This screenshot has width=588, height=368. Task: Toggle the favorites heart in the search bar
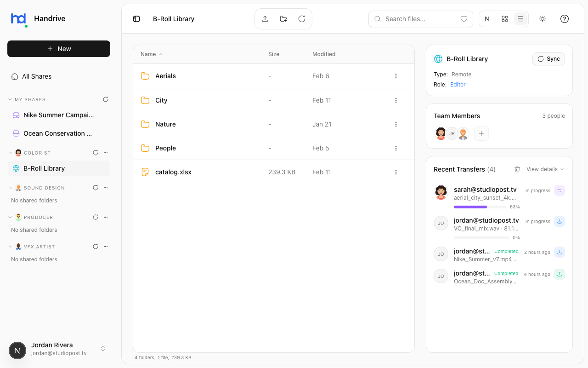click(x=464, y=19)
